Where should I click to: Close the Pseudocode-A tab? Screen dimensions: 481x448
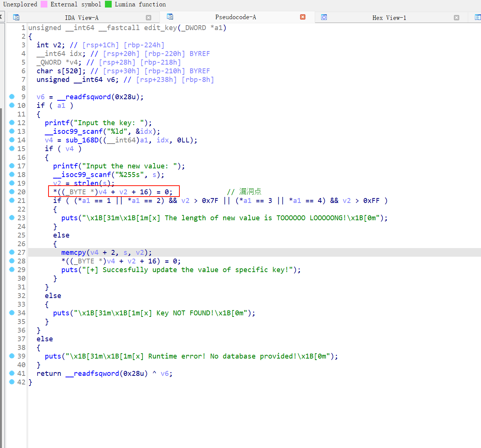[x=303, y=17]
